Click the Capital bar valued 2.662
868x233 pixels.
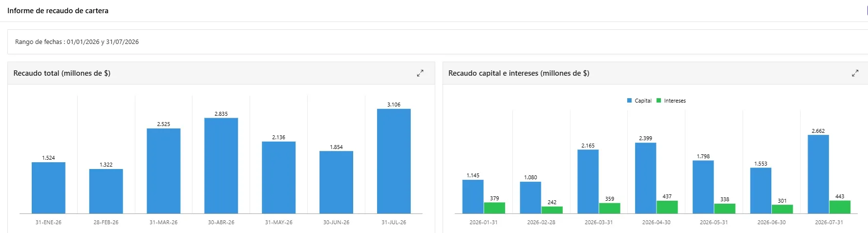(819, 174)
